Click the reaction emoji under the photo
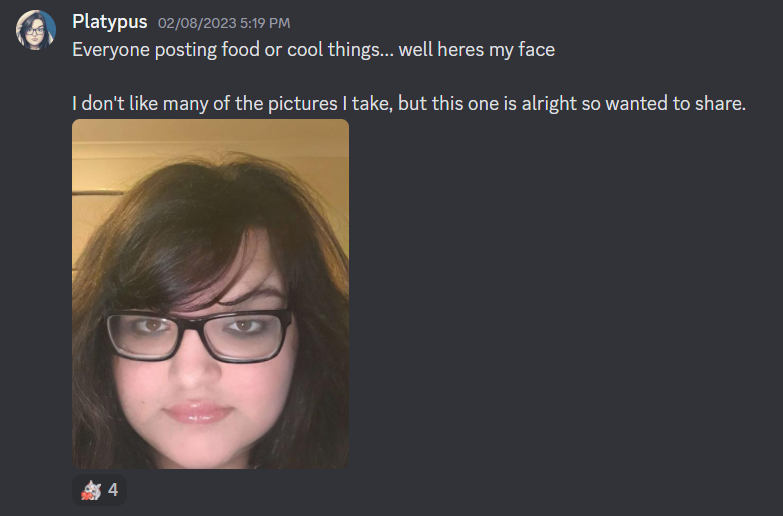 pyautogui.click(x=91, y=490)
